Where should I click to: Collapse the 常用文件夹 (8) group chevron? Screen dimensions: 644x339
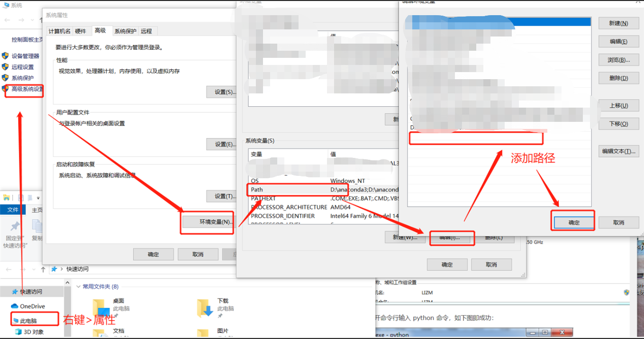click(78, 286)
